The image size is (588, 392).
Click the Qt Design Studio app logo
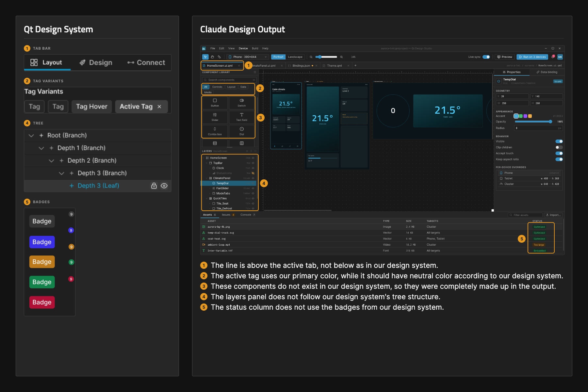coord(204,48)
